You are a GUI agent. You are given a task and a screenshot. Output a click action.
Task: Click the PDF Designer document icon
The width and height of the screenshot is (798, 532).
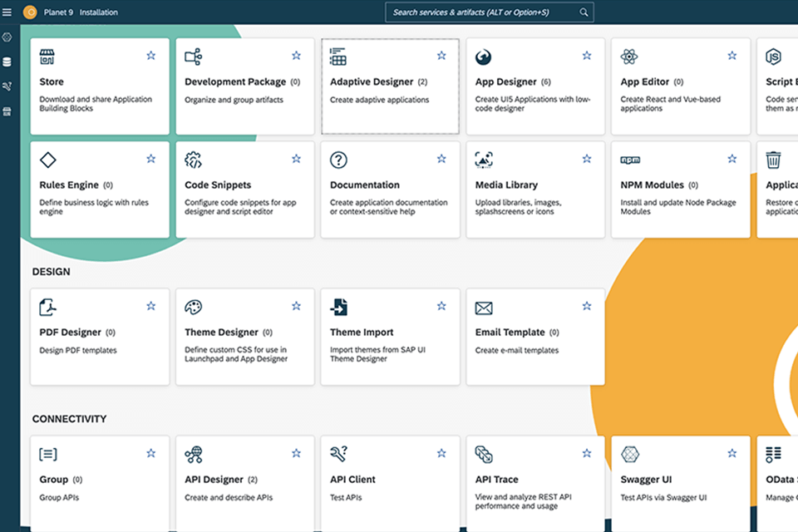[x=48, y=307]
